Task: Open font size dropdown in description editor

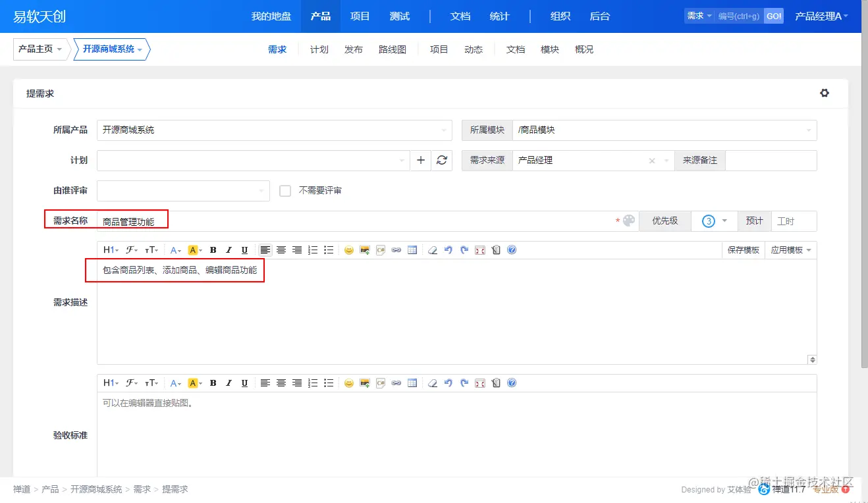Action: 151,250
